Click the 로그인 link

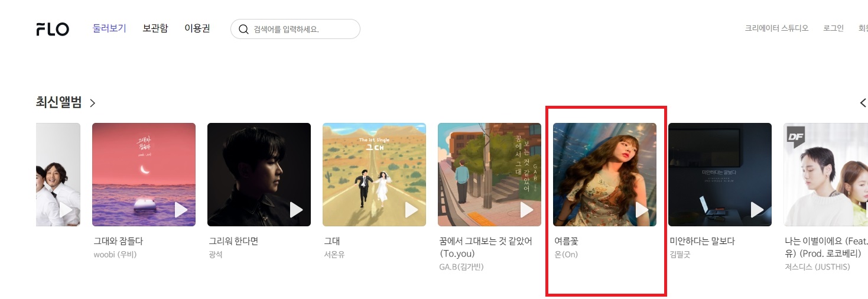[x=833, y=28]
